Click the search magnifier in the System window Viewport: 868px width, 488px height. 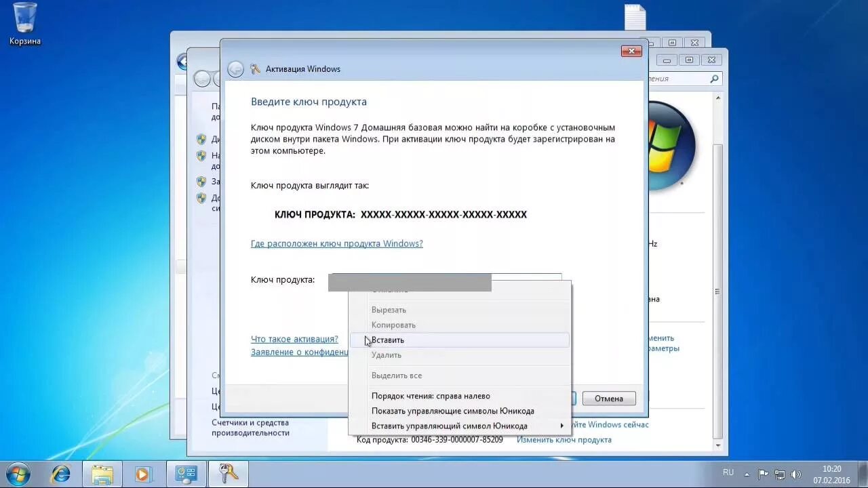[714, 79]
